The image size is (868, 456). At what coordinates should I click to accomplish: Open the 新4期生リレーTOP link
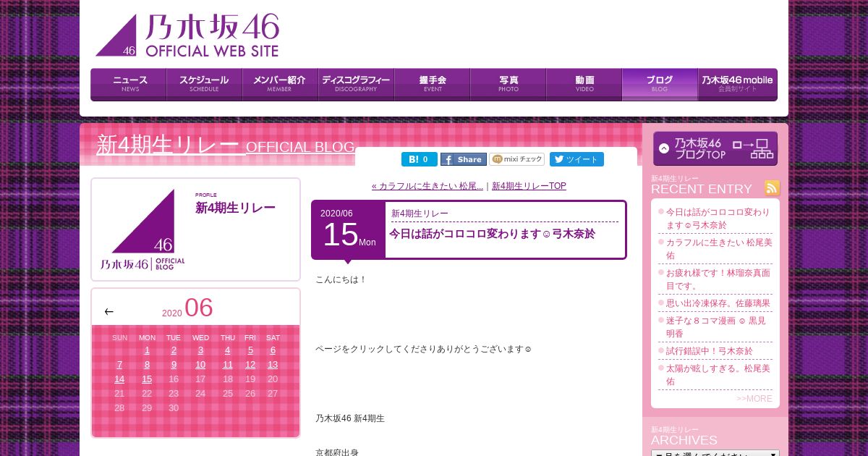[x=529, y=186]
